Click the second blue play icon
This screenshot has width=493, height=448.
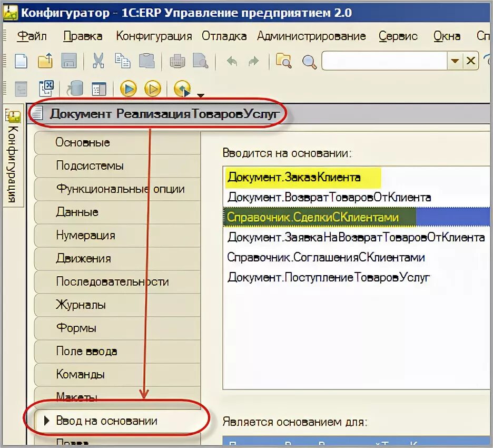point(153,89)
